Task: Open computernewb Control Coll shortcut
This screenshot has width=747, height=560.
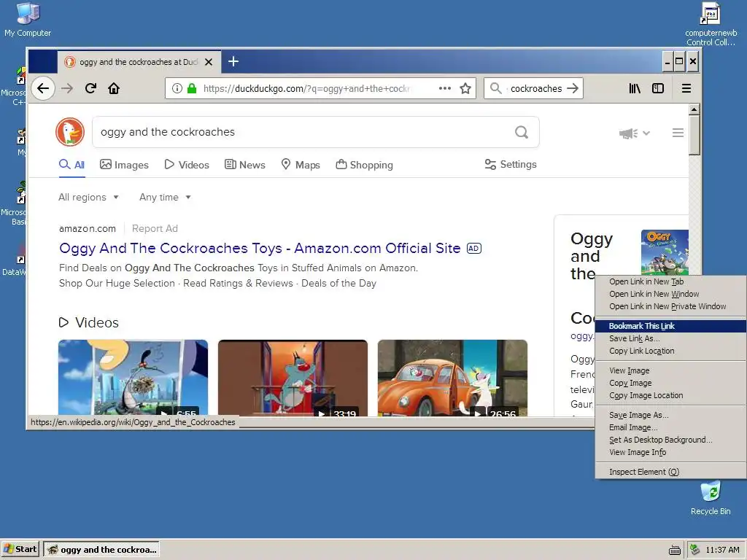Action: click(x=711, y=24)
